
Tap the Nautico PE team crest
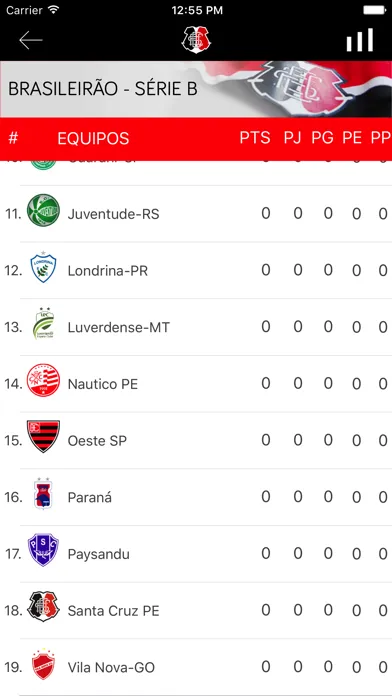pyautogui.click(x=43, y=380)
